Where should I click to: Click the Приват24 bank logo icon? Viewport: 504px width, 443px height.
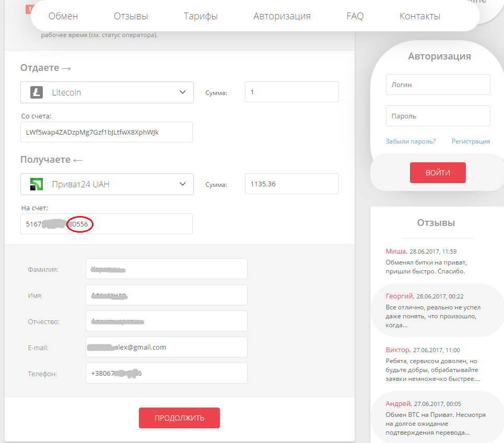tap(37, 184)
